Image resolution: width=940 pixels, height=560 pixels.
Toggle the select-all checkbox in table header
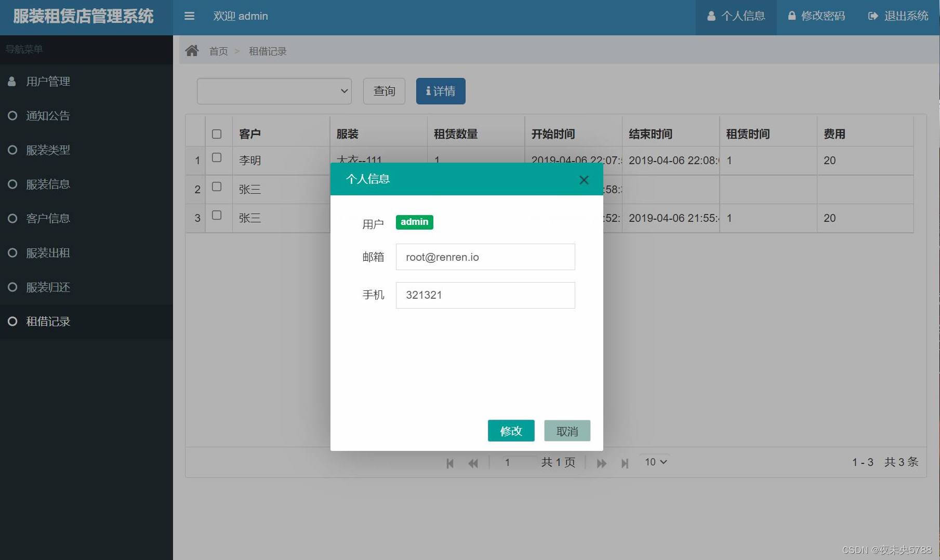coord(217,134)
